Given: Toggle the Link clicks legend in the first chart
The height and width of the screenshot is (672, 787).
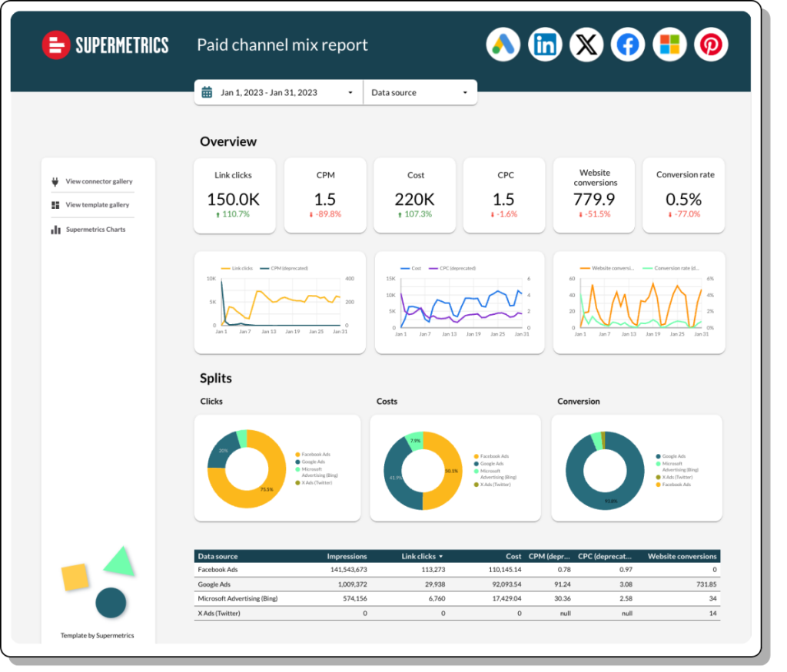Looking at the screenshot, I should pyautogui.click(x=236, y=268).
